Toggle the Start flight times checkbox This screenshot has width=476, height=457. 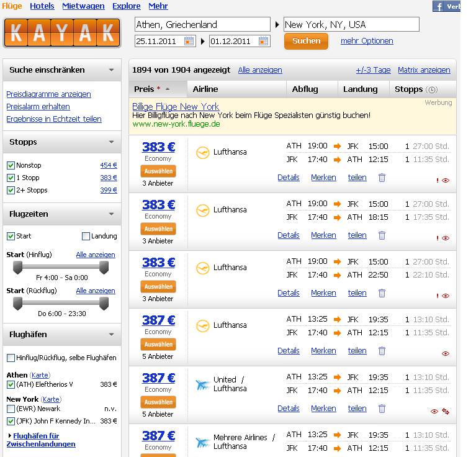click(x=11, y=236)
